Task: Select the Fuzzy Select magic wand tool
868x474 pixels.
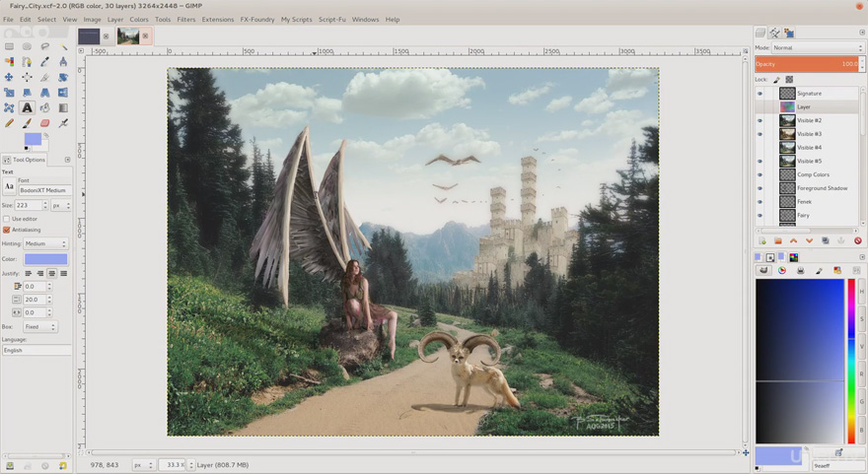Action: (x=63, y=46)
